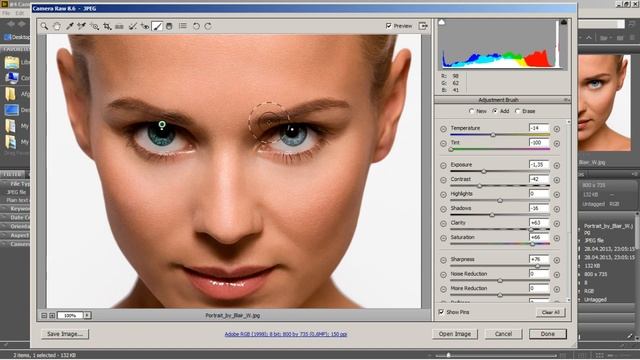This screenshot has height=360, width=640.
Task: Select the Zoom tool in Camera Raw toolbar
Action: [x=44, y=26]
